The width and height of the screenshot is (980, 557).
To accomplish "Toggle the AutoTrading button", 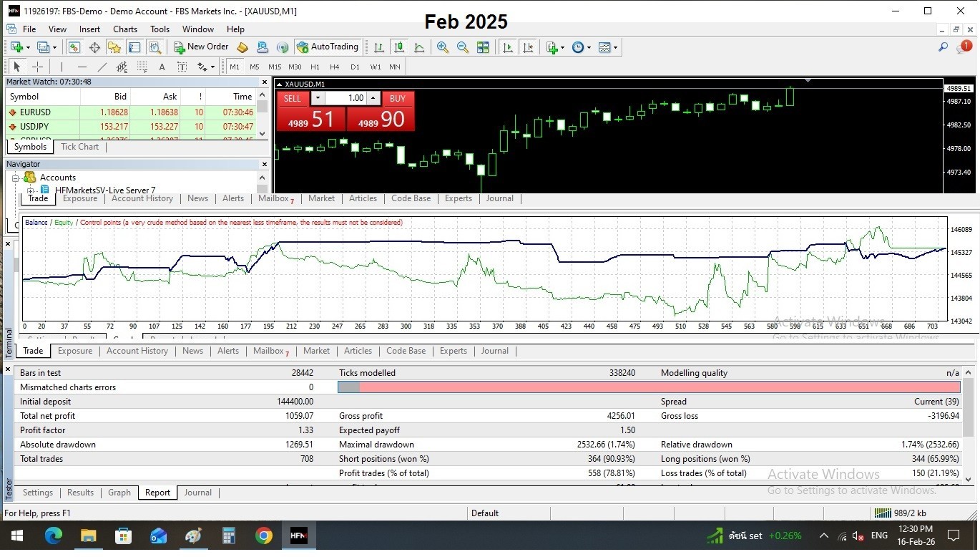I will coord(328,47).
